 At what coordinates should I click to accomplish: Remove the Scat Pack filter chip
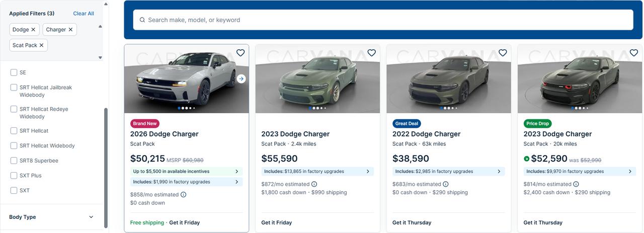pyautogui.click(x=41, y=45)
